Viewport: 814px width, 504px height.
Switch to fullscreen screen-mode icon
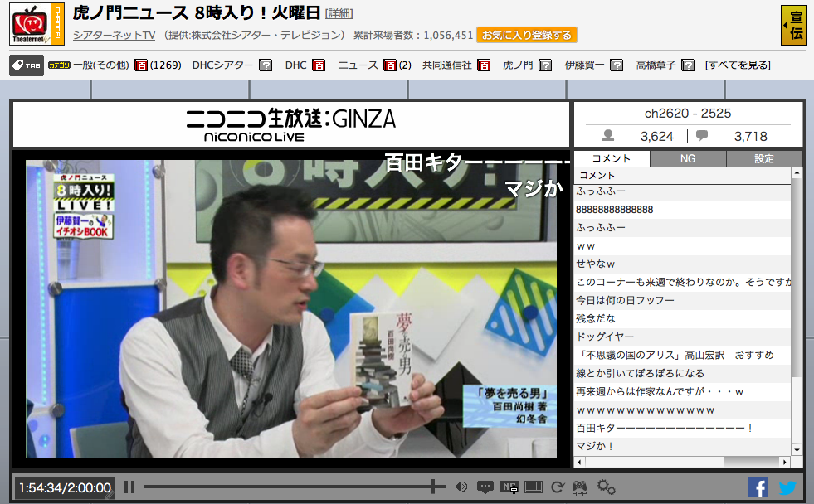coord(534,487)
